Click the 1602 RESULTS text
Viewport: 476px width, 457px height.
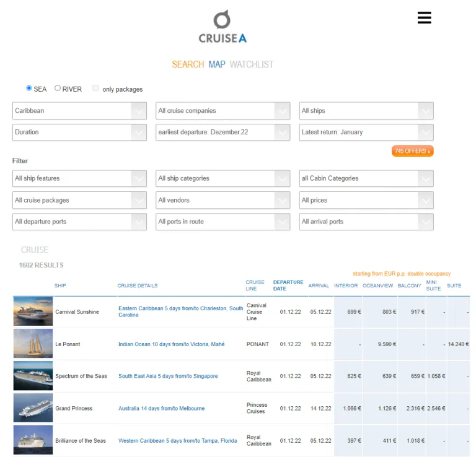pos(42,266)
